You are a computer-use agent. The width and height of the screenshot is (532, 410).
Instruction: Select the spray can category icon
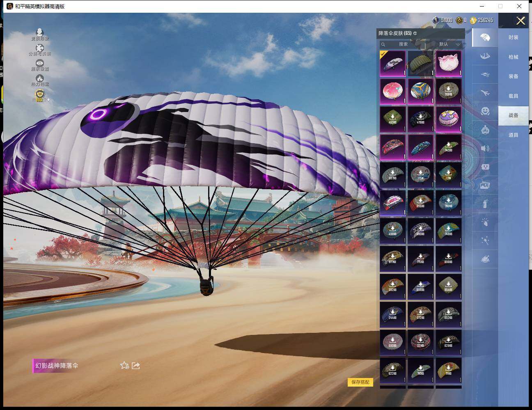485,204
